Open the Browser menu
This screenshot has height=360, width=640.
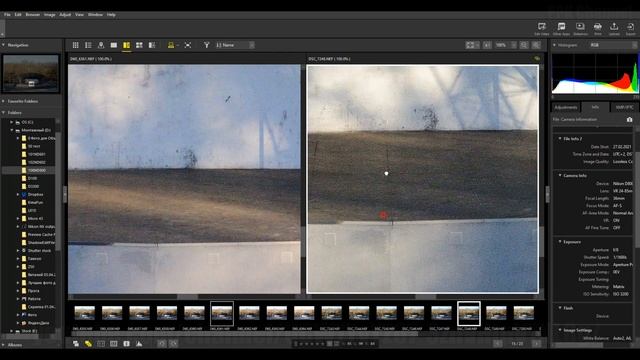[33, 15]
